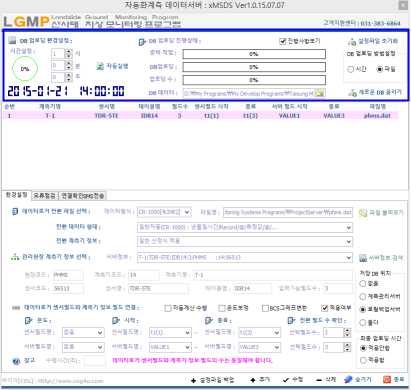Enable the BCS그래프변환 checkbox
Screen dimensions: 411x390
(265, 308)
